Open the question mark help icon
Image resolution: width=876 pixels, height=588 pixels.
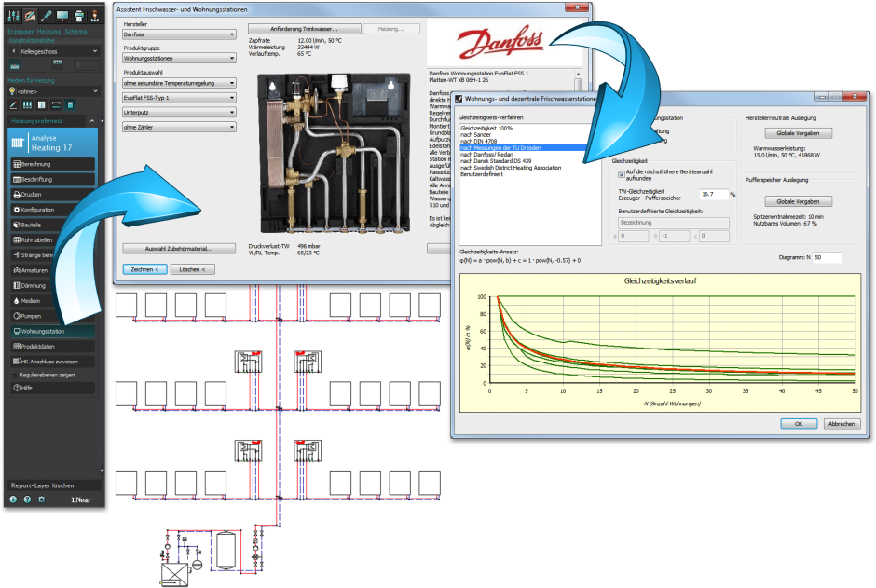(27, 499)
